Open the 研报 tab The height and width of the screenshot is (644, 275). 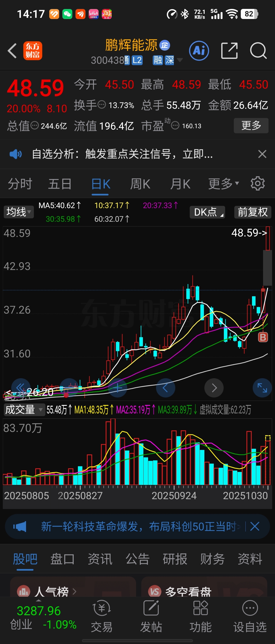pyautogui.click(x=175, y=559)
